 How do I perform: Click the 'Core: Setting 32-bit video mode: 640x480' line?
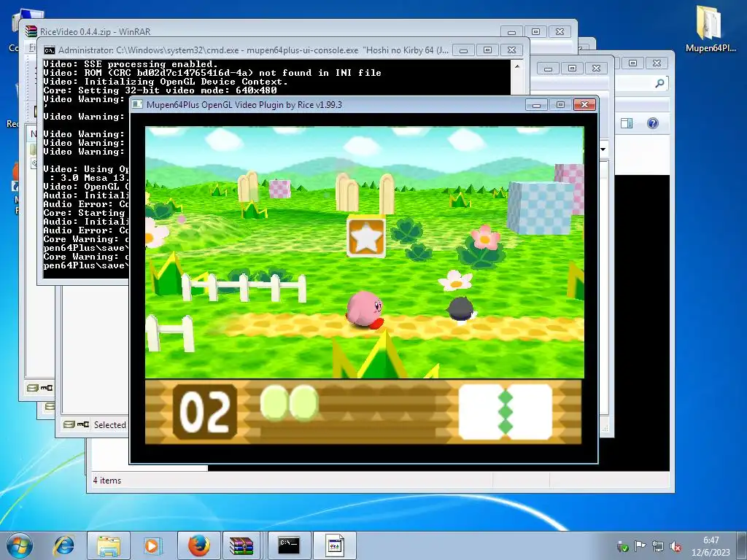point(160,90)
